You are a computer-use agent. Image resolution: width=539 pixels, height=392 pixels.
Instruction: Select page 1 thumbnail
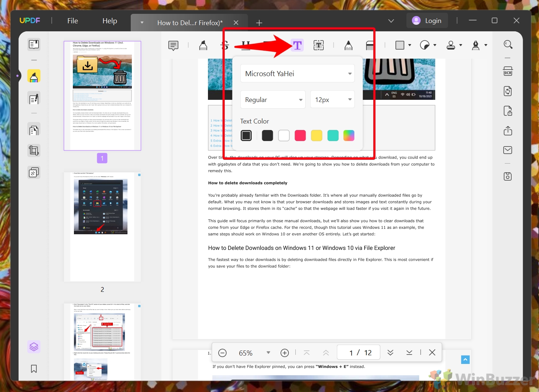click(x=102, y=96)
